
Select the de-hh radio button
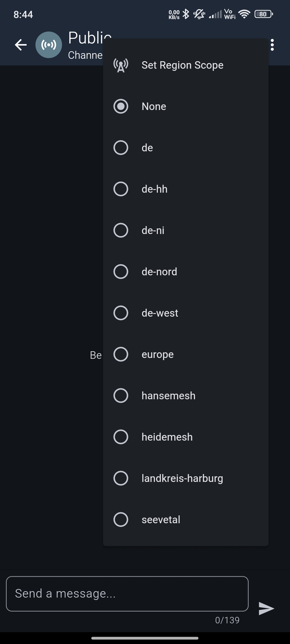click(121, 189)
